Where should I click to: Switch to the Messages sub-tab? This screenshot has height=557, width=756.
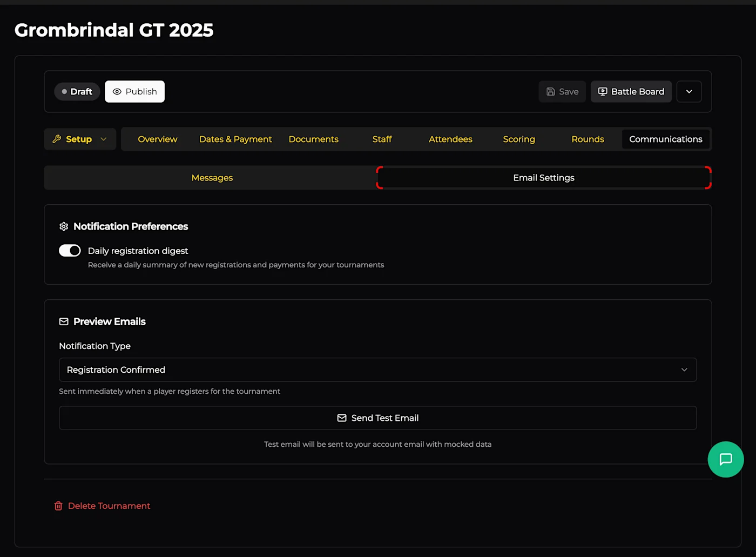coord(212,178)
